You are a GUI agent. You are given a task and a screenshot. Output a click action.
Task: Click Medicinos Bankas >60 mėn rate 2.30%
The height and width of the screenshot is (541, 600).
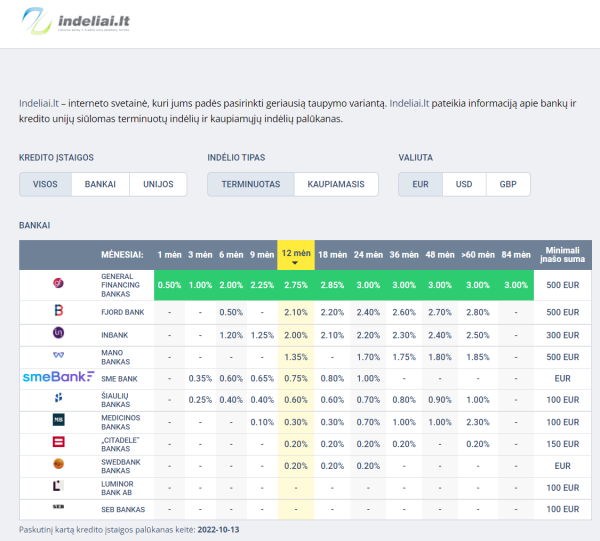(478, 422)
